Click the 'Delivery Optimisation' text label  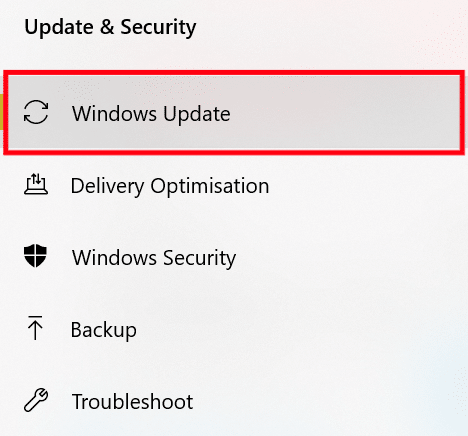pyautogui.click(x=170, y=186)
